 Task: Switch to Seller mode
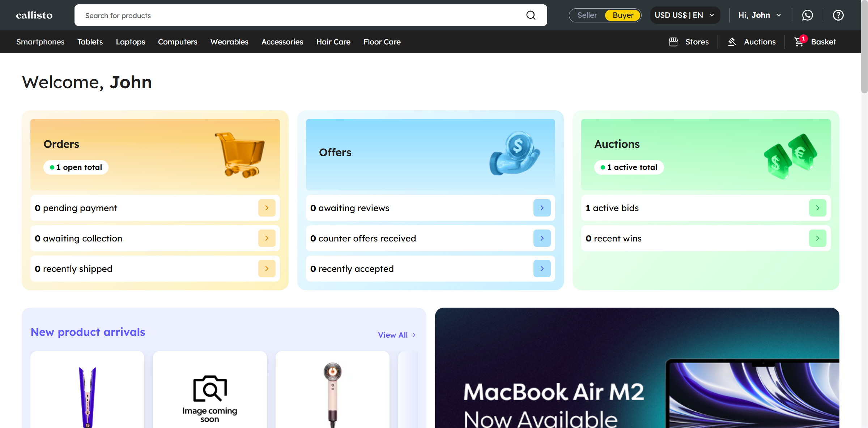click(587, 15)
